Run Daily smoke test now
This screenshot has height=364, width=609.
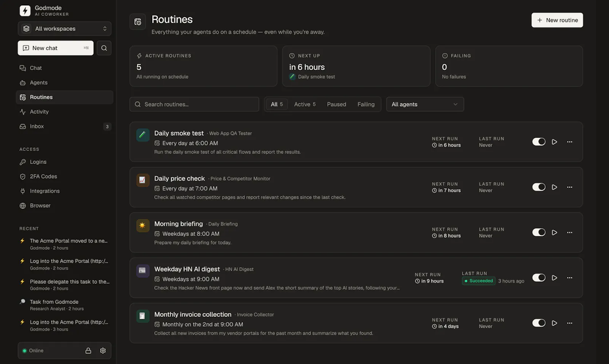point(555,142)
